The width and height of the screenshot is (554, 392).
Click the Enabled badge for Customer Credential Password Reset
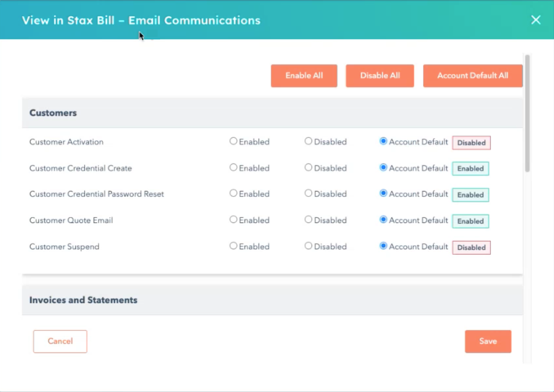[471, 195]
